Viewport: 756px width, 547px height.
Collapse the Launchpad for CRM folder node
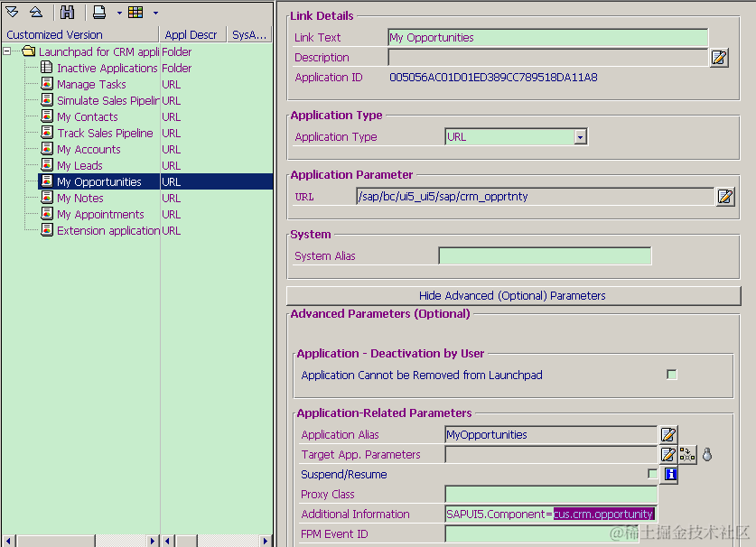(6, 51)
